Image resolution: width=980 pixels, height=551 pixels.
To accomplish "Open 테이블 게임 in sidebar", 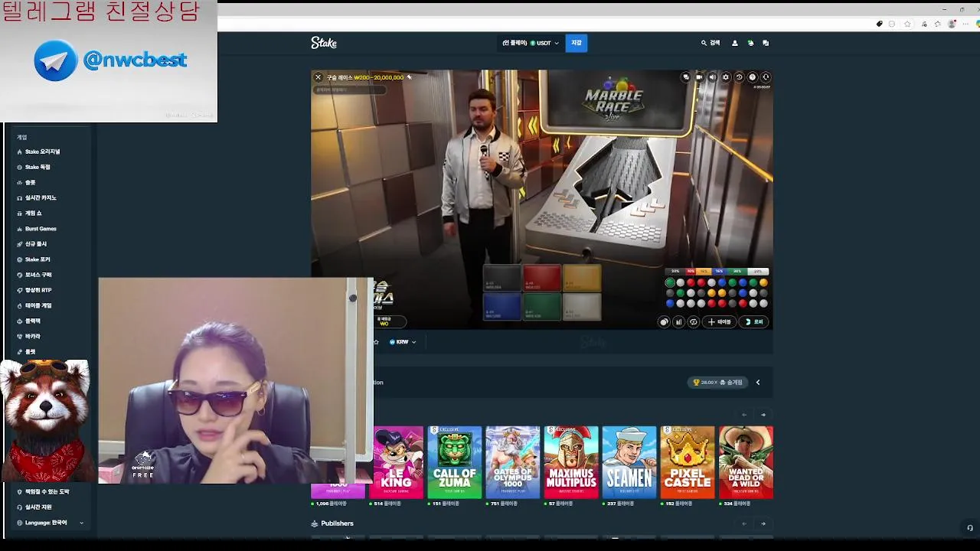I will coord(38,305).
